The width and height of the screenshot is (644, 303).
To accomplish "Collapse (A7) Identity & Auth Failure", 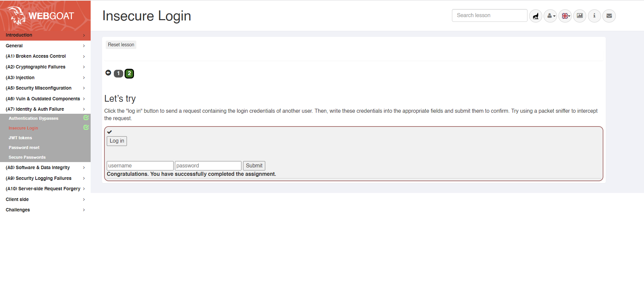I will [45, 109].
